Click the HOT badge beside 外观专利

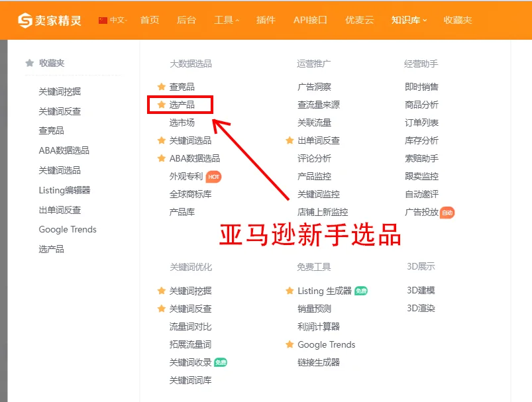(213, 177)
